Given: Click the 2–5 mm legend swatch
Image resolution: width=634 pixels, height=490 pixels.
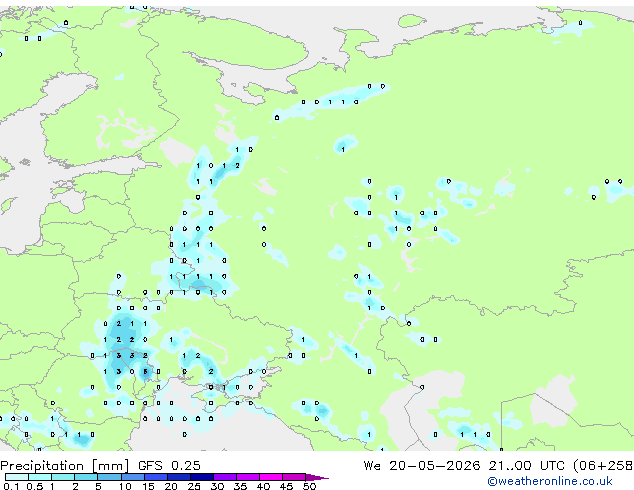Looking at the screenshot, I should coord(86,477).
